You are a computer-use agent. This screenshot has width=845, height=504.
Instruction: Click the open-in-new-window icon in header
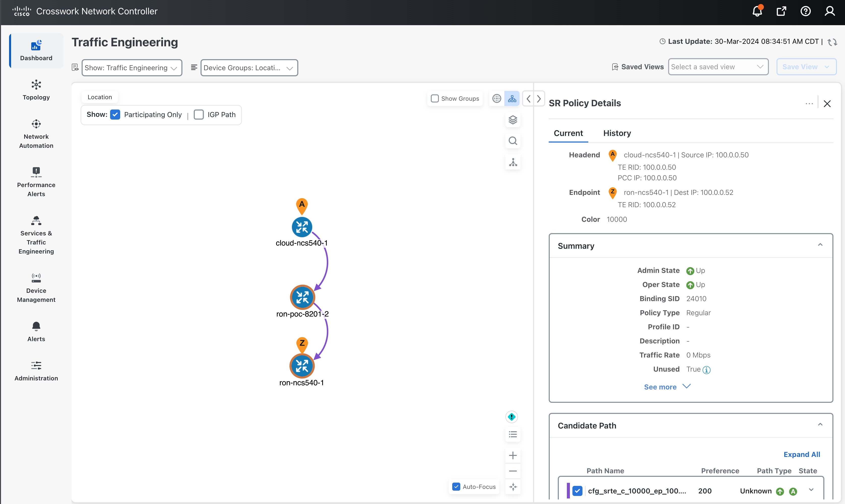(x=781, y=11)
